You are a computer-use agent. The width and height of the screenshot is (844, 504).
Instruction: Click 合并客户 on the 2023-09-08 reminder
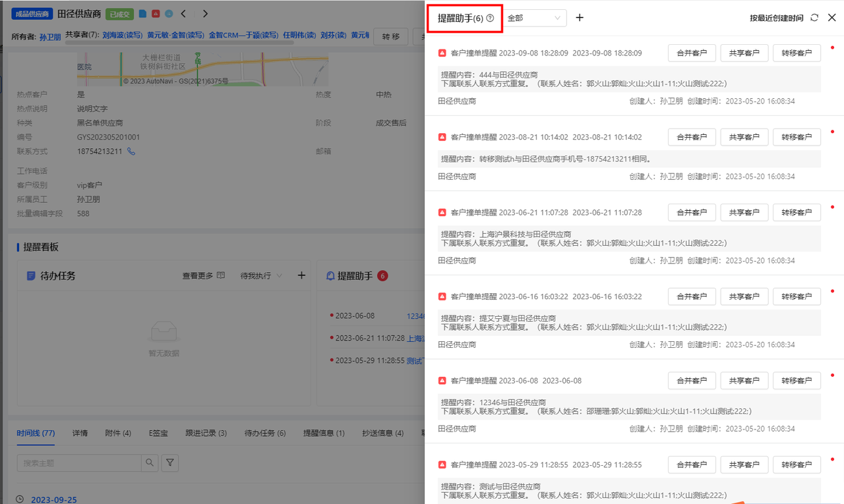692,53
